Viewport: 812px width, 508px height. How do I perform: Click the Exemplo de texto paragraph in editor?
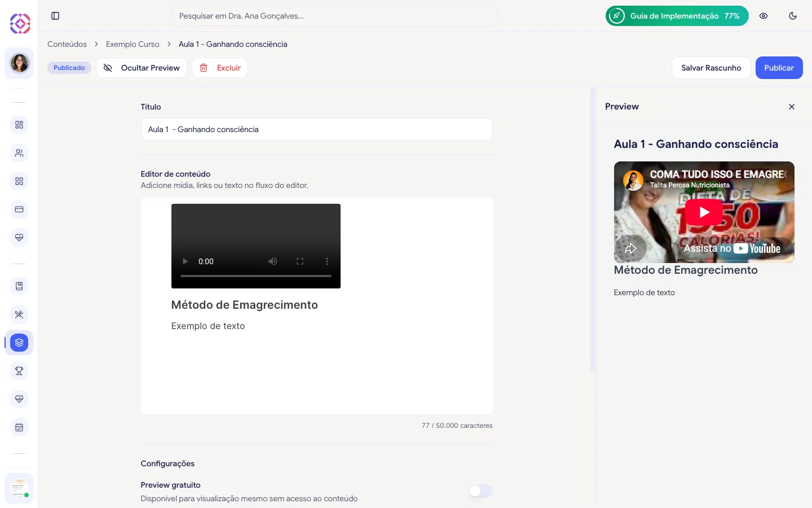(x=208, y=326)
